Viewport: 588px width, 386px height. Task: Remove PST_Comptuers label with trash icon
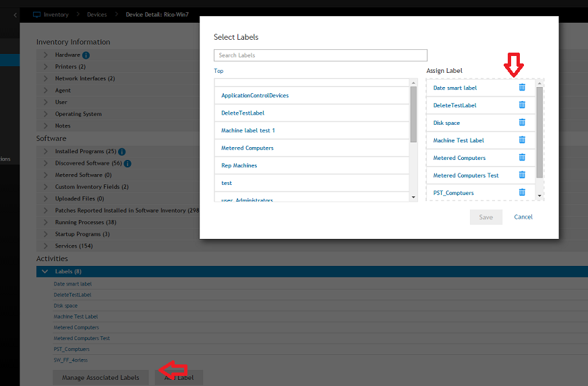coord(522,193)
